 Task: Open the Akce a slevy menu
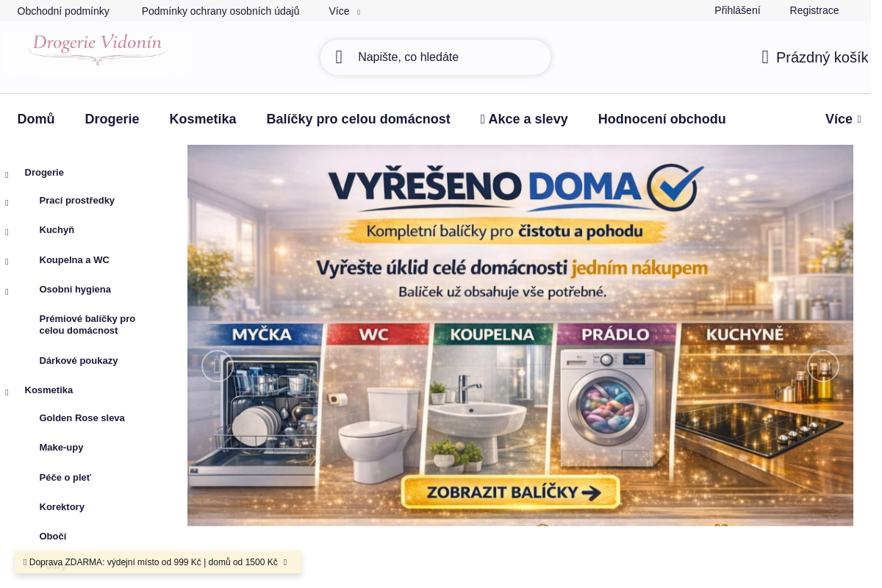point(524,119)
